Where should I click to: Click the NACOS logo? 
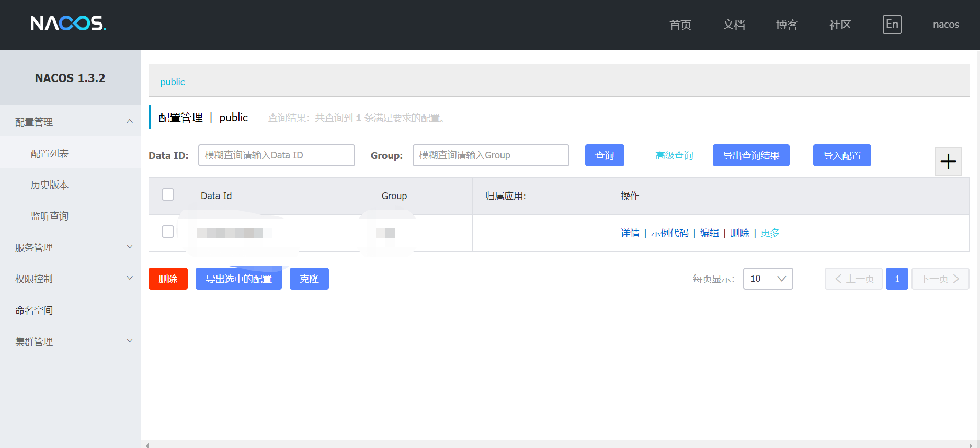click(68, 23)
